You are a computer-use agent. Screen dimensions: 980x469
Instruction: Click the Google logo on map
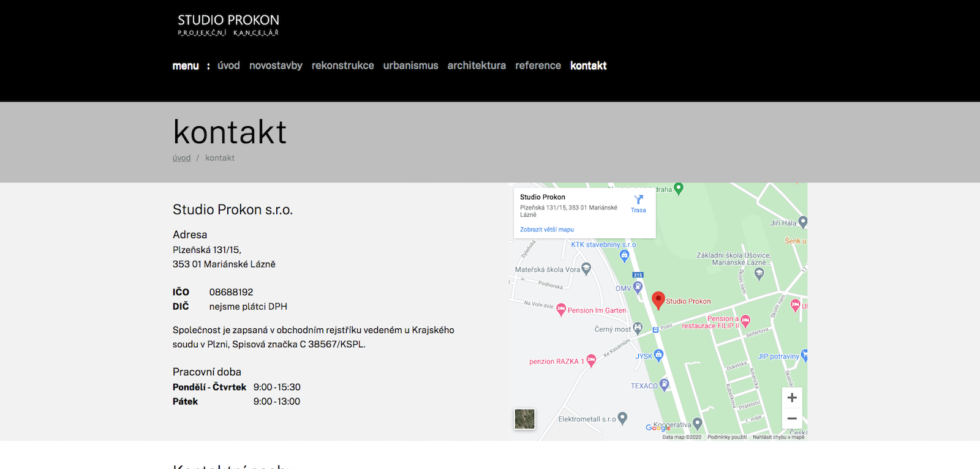(x=658, y=427)
